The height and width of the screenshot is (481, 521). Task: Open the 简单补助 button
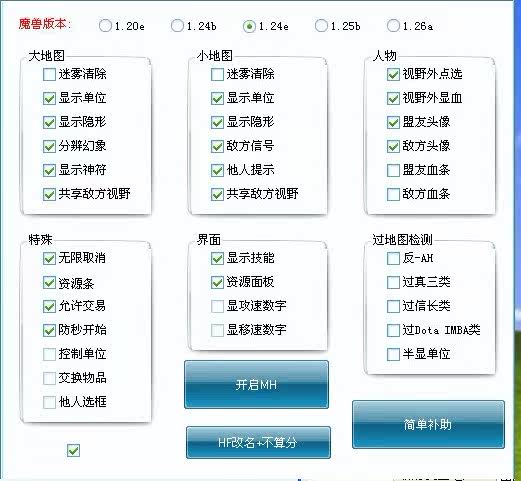[x=428, y=425]
